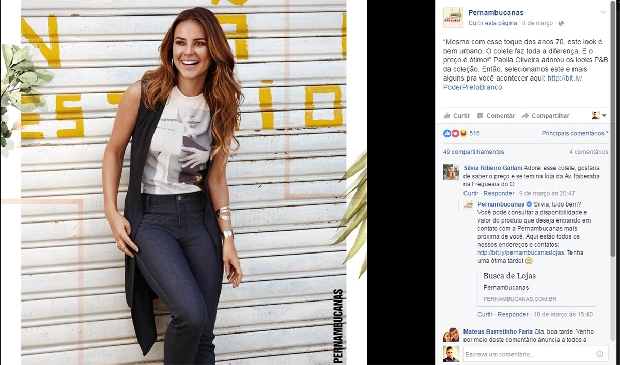The height and width of the screenshot is (365, 620).
Task: Click the Curtir thumbs-up icon
Action: (x=447, y=116)
